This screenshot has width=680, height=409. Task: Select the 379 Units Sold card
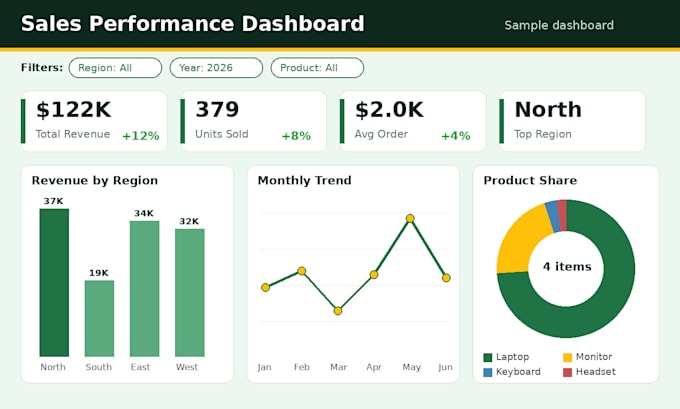(253, 121)
